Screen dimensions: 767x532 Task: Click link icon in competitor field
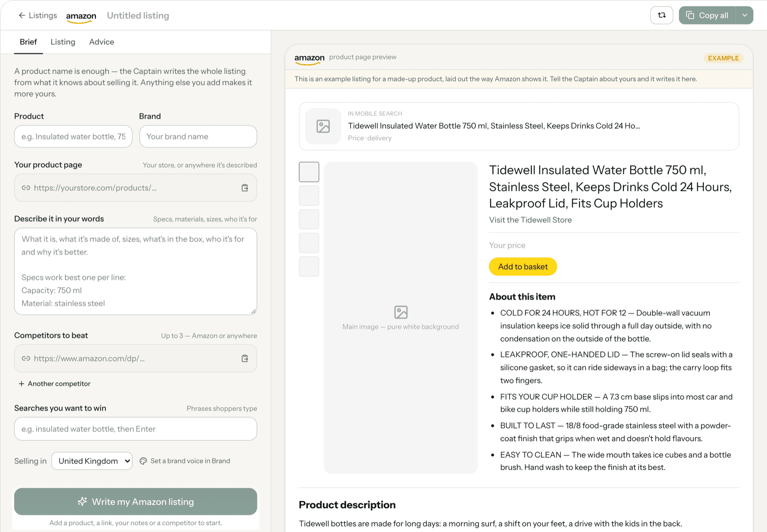[26, 358]
